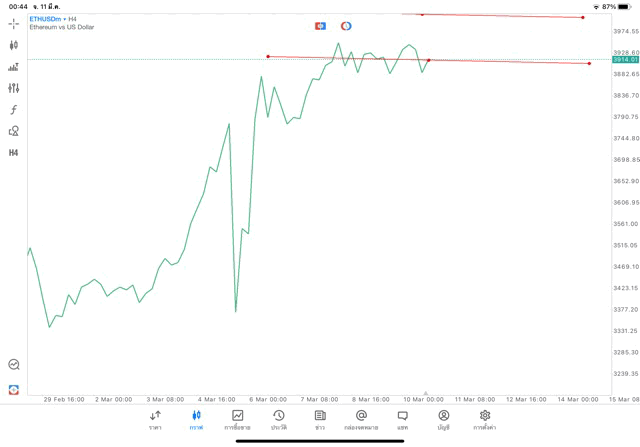This screenshot has width=640, height=447.
Task: Switch to the ราคา quotes tab
Action: tap(155, 420)
